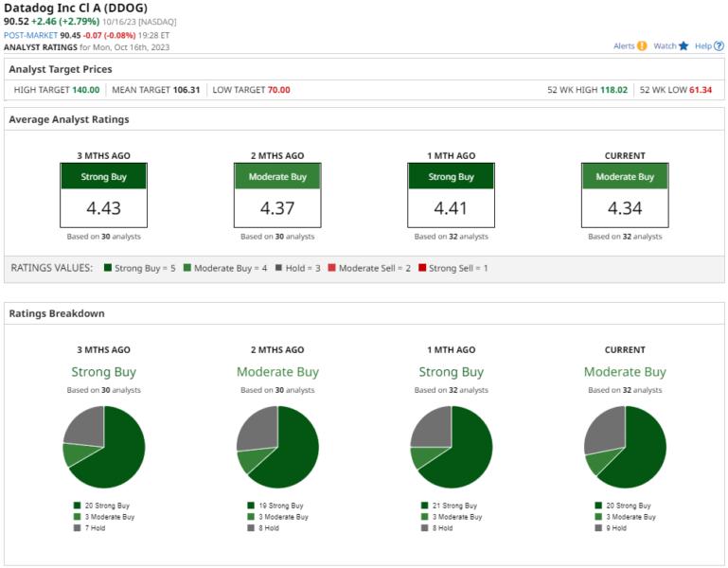Click the RATINGS VALUES label
This screenshot has height=568, width=728.
click(51, 268)
